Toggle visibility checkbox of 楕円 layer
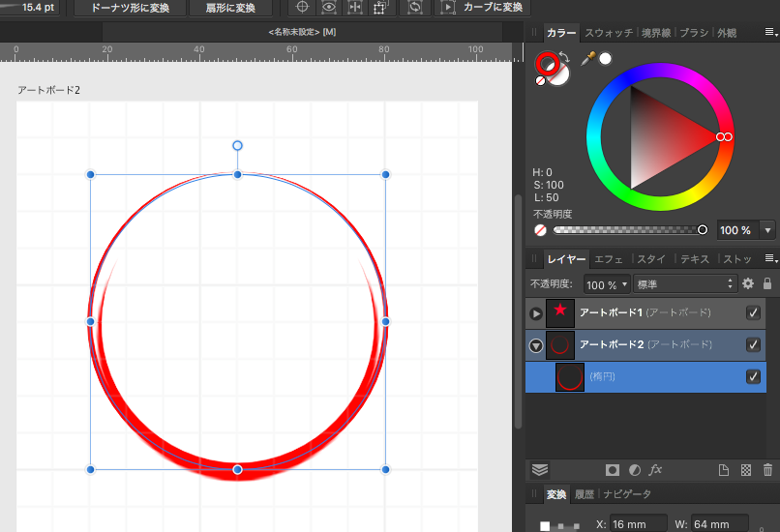Image resolution: width=780 pixels, height=532 pixels. click(753, 376)
